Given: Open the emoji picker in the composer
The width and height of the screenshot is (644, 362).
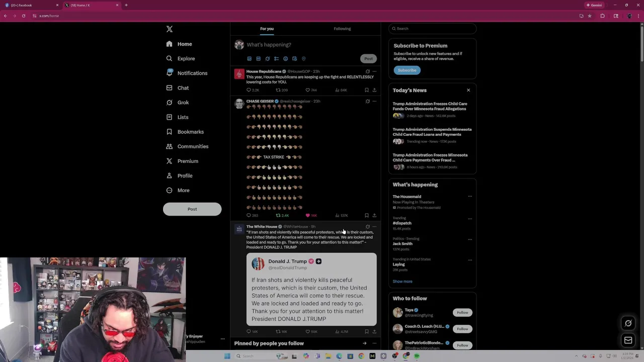Looking at the screenshot, I should [285, 59].
